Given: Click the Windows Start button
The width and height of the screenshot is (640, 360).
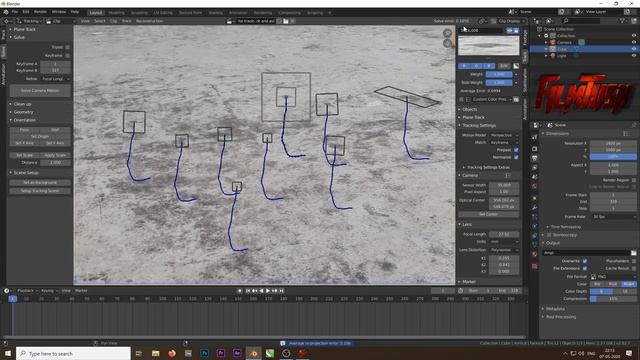Looking at the screenshot, I should click(x=7, y=353).
